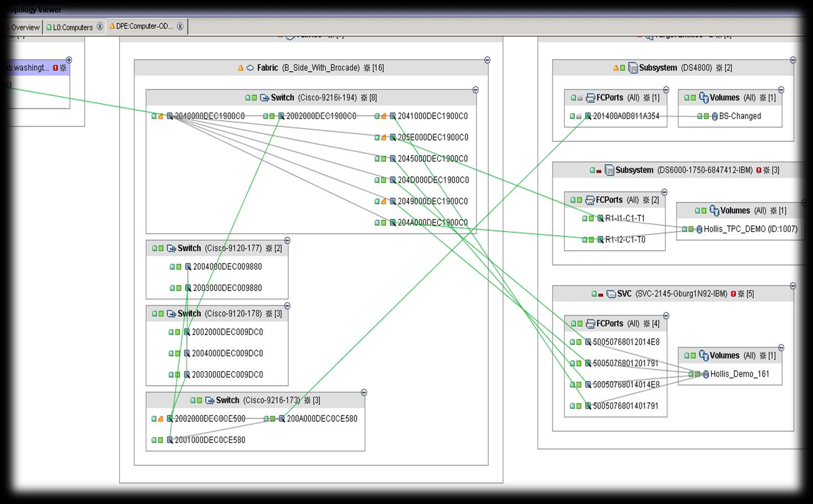Click the pin icon on Fabric header
The height and width of the screenshot is (504, 813).
click(x=367, y=68)
